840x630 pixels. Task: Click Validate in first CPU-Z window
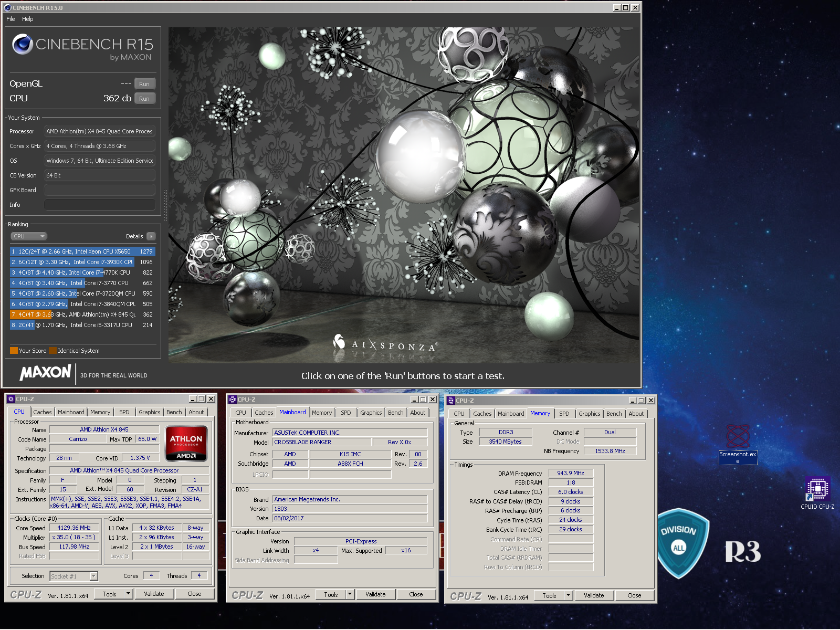154,594
